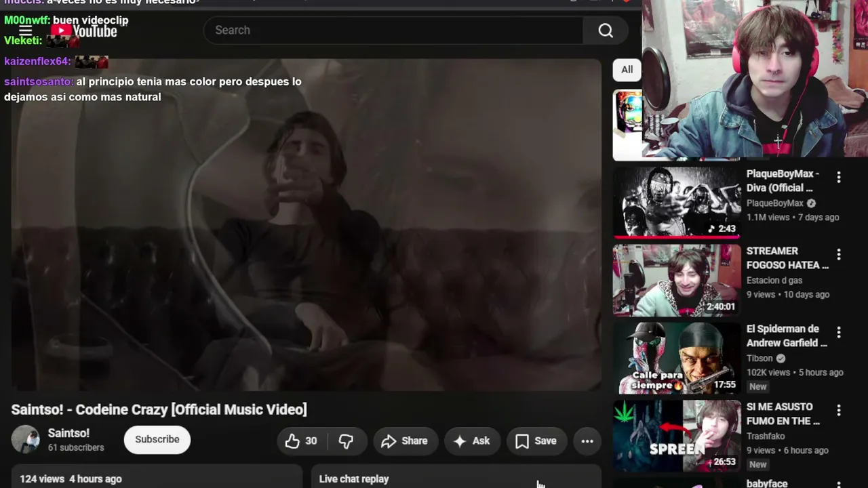Image resolution: width=868 pixels, height=488 pixels.
Task: Click the 9 views · 6 hours ago text
Action: click(x=787, y=451)
